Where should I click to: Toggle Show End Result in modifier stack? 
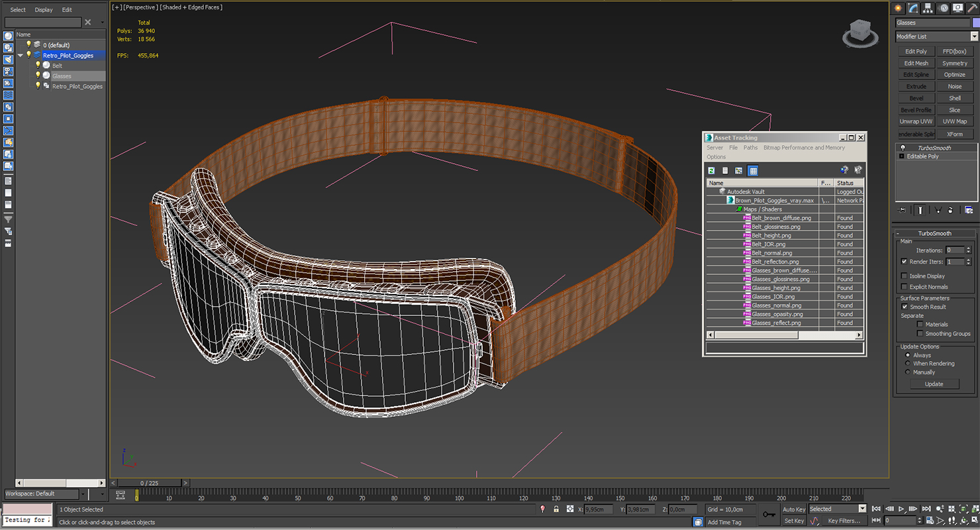tap(920, 210)
